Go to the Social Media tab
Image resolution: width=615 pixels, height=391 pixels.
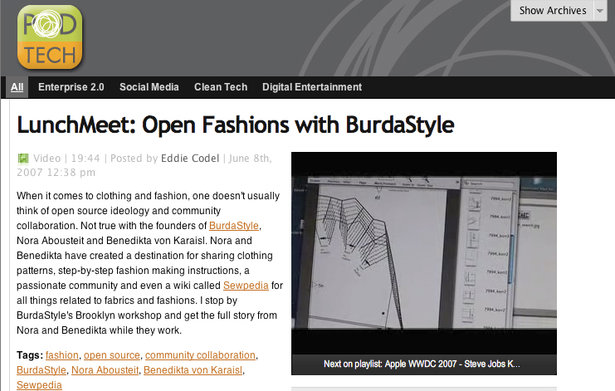149,87
